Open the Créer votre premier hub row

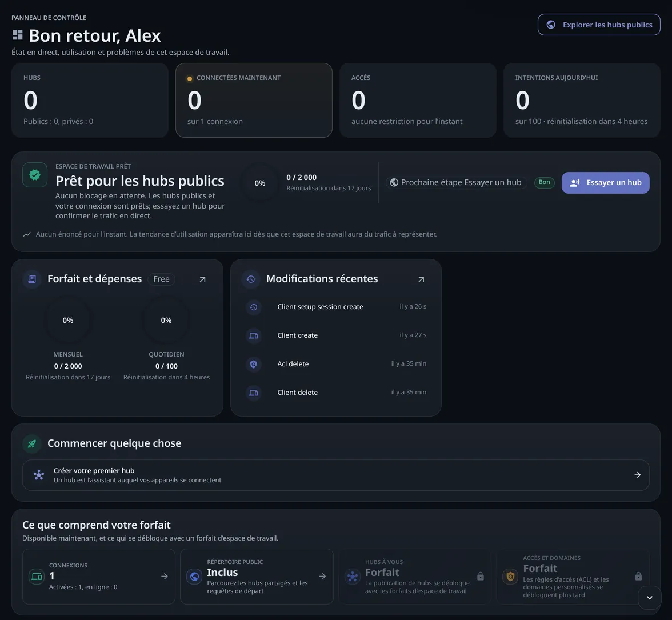coord(335,475)
